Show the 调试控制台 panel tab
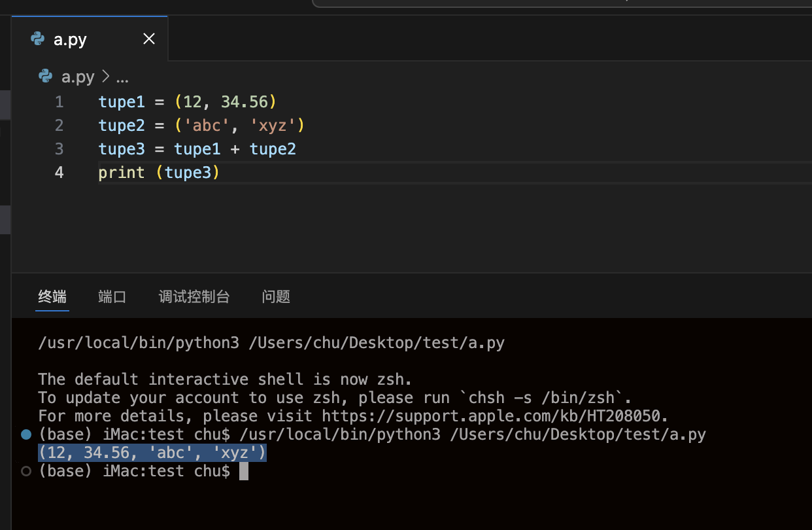Viewport: 812px width, 530px height. 194,296
